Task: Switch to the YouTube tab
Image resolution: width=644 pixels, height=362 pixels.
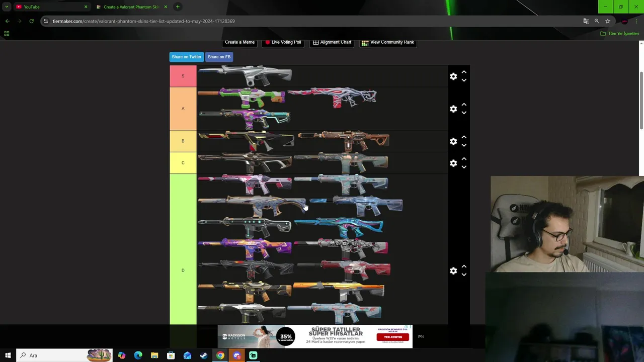Action: click(48, 7)
